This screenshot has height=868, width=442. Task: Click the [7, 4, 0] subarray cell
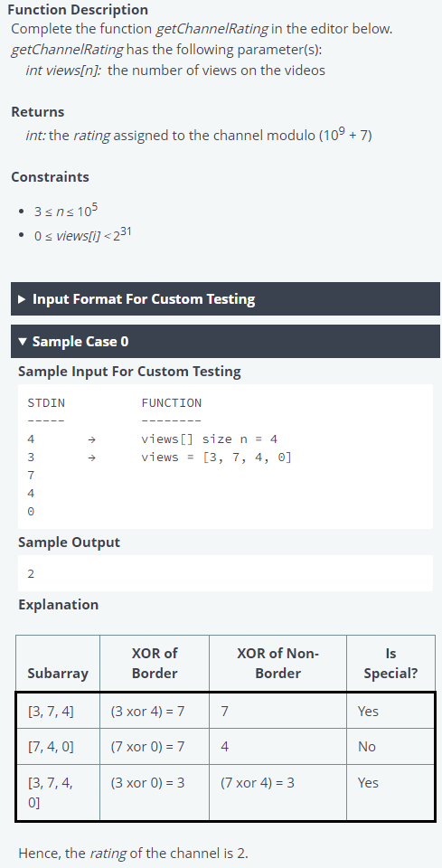point(51,747)
